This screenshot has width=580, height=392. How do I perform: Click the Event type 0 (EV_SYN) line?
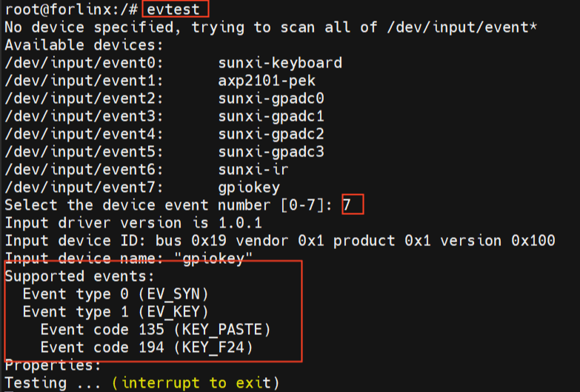(116, 293)
